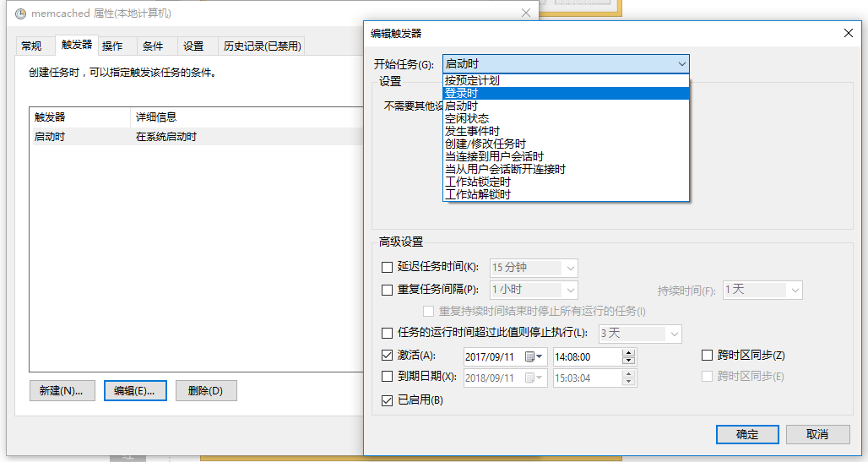Viewport: 868px width, 462px height.
Task: Open the 历史记录(已禁用) tab
Action: [x=262, y=46]
